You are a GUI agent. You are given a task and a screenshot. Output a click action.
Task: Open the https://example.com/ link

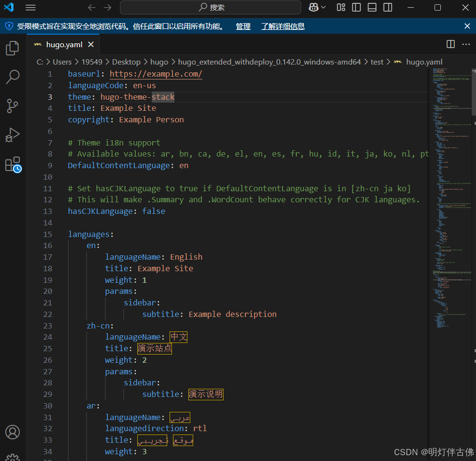[x=156, y=74]
